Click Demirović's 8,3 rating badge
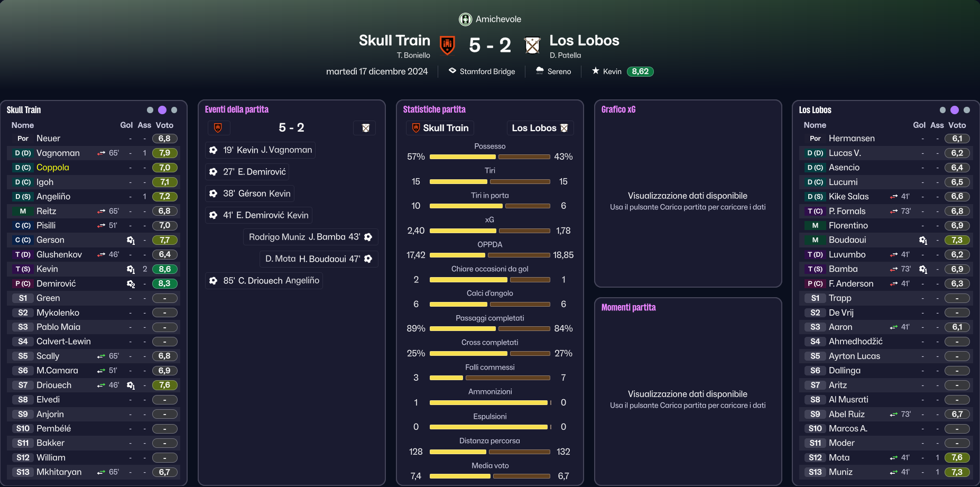Viewport: 980px width, 487px height. (164, 283)
